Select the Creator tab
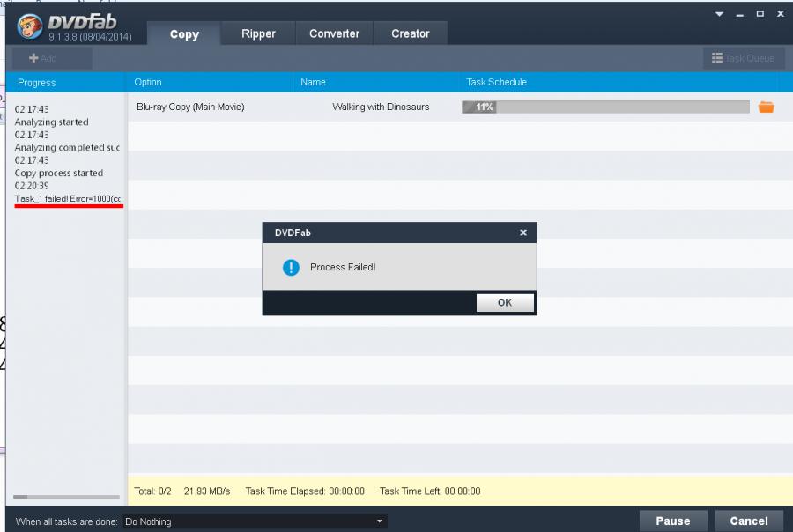Viewport: 793px width, 532px height. coord(410,33)
